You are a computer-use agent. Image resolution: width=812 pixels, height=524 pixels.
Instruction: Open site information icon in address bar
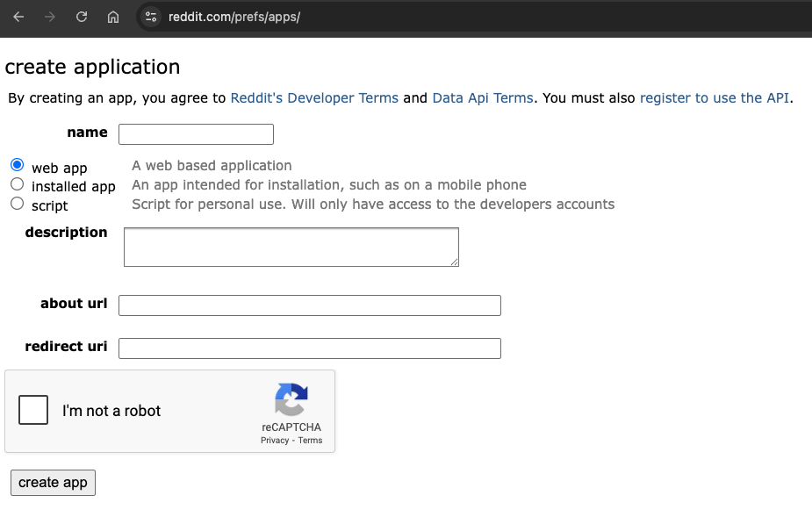pos(151,17)
